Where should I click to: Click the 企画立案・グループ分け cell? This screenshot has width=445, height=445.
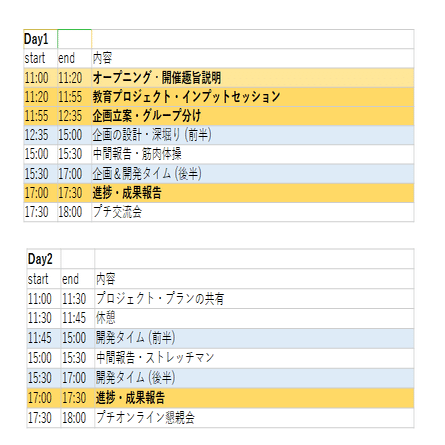click(x=253, y=116)
